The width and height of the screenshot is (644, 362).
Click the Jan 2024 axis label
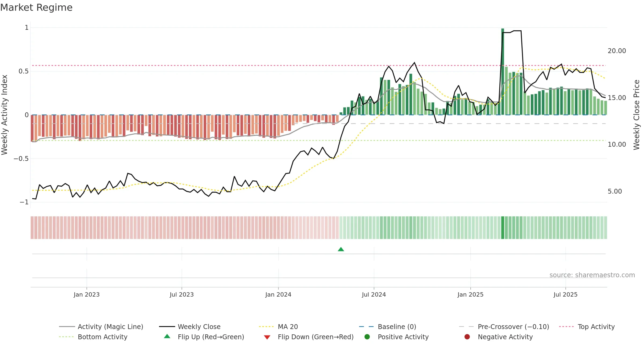pyautogui.click(x=278, y=294)
